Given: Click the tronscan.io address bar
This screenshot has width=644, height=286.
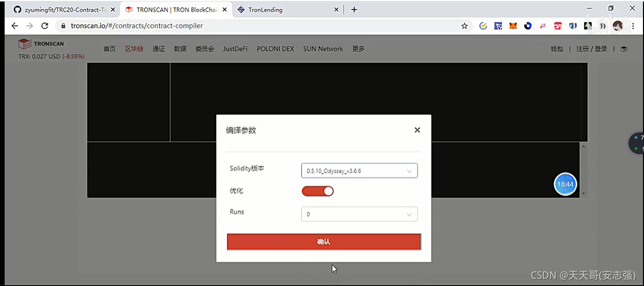Looking at the screenshot, I should pyautogui.click(x=261, y=26).
